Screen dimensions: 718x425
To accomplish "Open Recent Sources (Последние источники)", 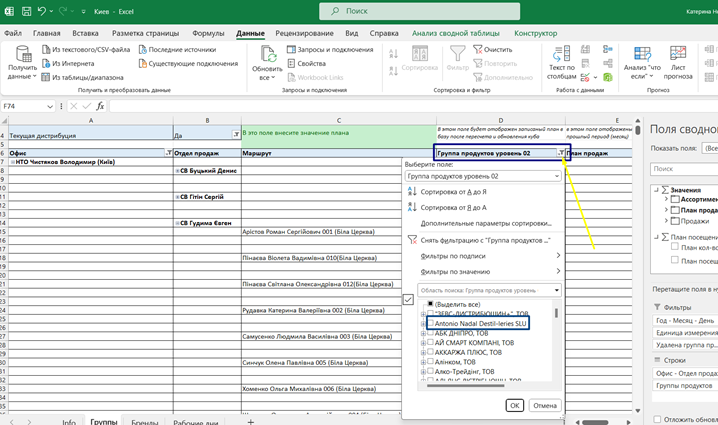I will click(x=177, y=49).
